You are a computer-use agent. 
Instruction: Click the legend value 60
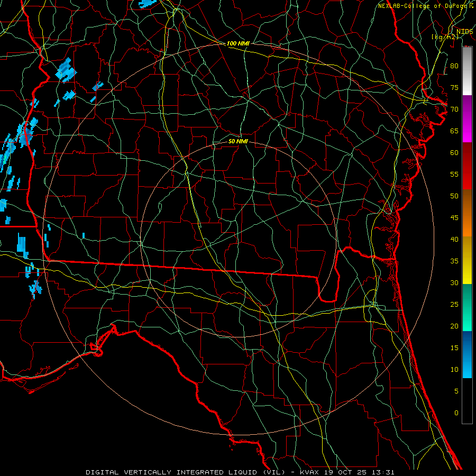(454, 152)
